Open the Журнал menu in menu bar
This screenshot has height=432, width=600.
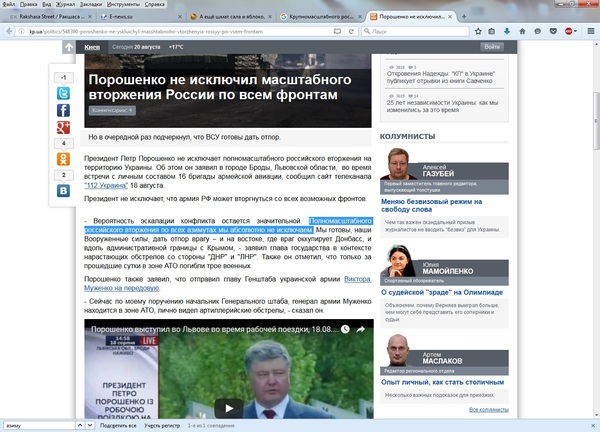60,4
